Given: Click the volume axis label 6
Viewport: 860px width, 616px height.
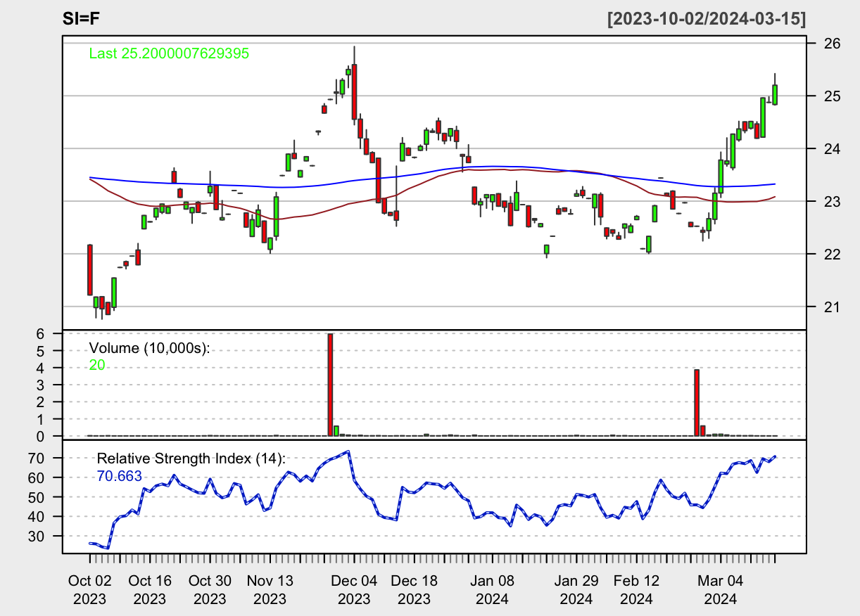Looking at the screenshot, I should 41,334.
